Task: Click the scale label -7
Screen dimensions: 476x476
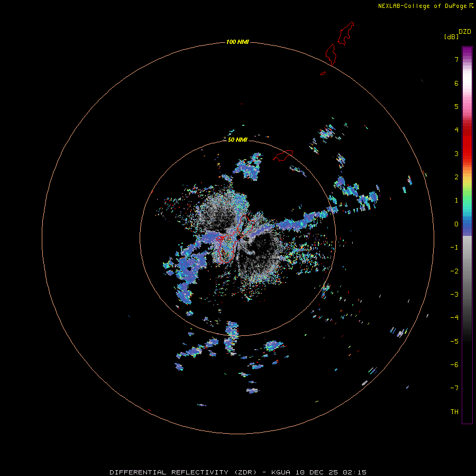Action: pyautogui.click(x=454, y=388)
